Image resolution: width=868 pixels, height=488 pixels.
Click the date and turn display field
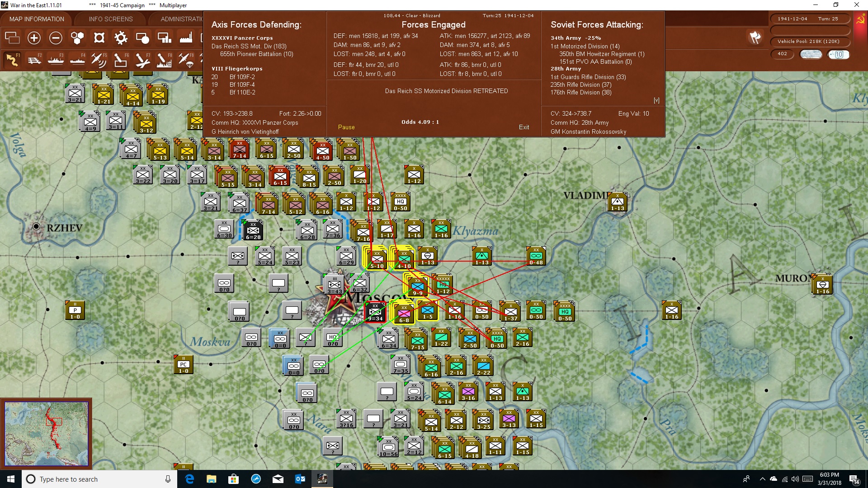tap(810, 19)
